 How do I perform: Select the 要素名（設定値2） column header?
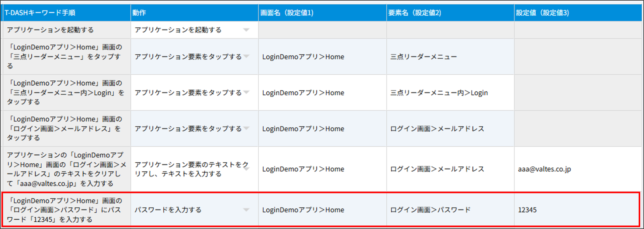coord(415,13)
